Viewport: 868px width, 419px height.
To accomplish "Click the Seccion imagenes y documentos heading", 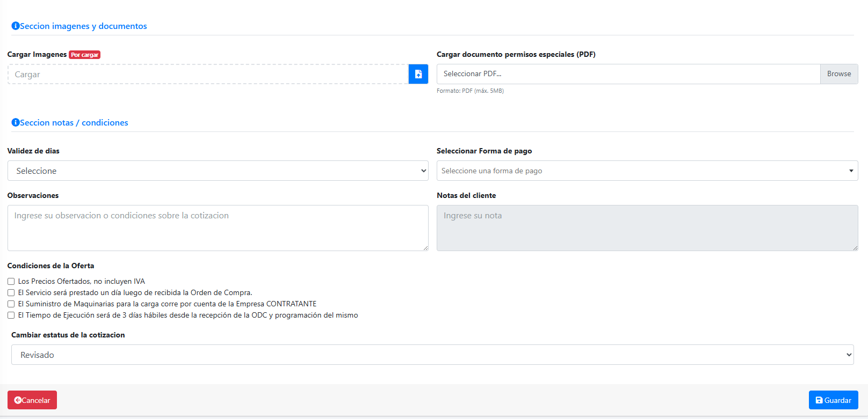I will click(x=83, y=26).
